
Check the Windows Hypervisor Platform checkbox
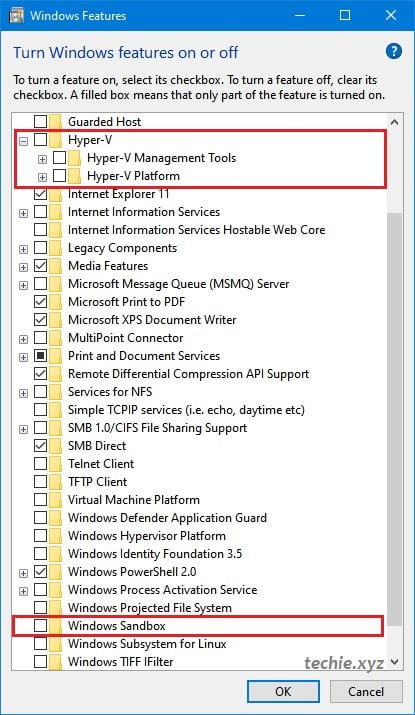41,536
